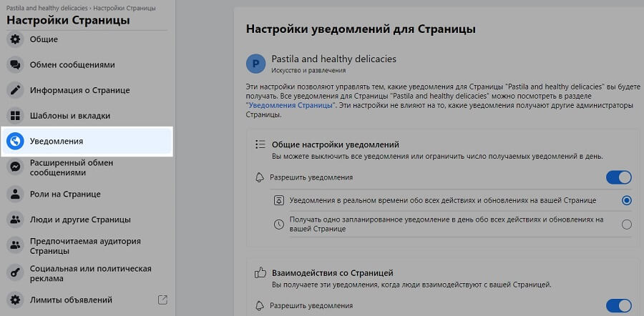Click the messenger icon for Расширенный обмен сообщениями
644x316 pixels.
(x=15, y=168)
